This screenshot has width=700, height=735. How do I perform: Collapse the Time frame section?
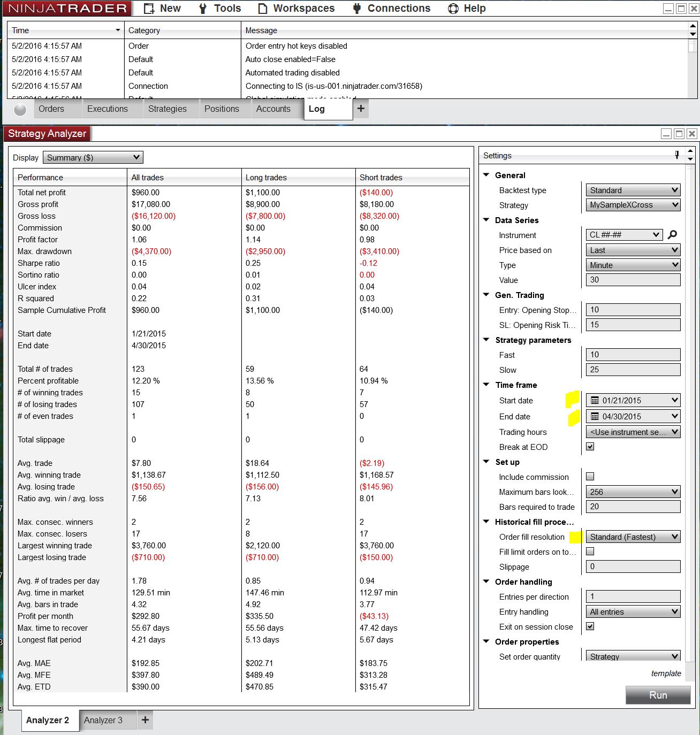tap(486, 385)
